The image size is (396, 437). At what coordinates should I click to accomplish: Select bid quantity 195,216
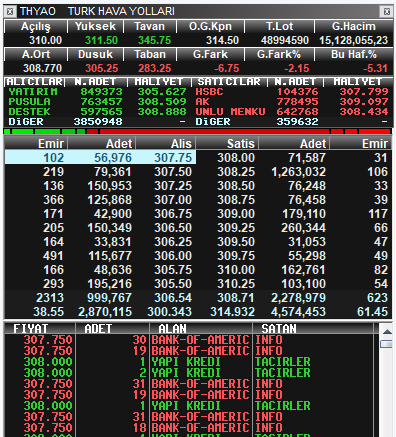click(x=110, y=284)
